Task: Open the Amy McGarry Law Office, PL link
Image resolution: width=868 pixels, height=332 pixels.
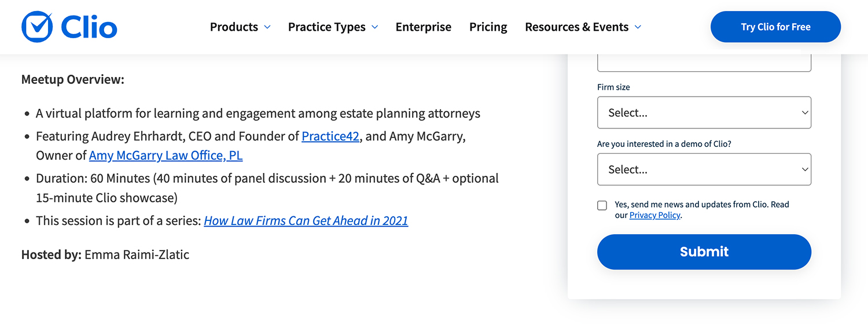Action: 165,156
